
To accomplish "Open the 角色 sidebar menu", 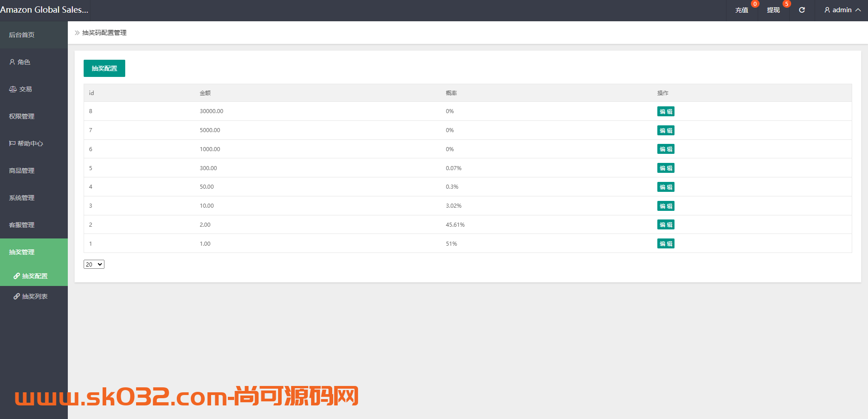I will 34,62.
